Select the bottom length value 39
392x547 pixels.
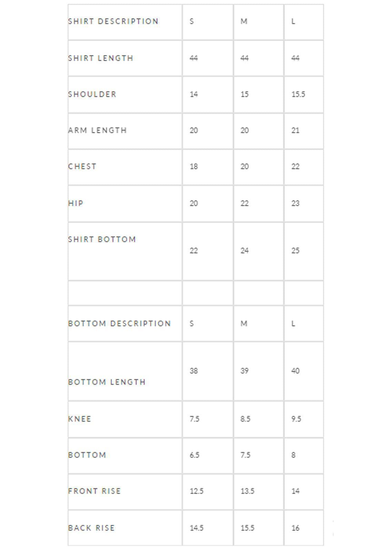coord(244,371)
